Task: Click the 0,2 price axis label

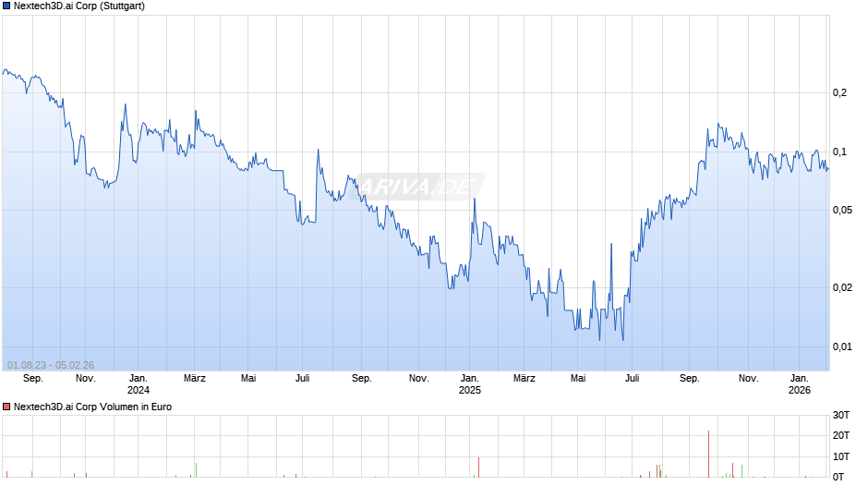Action: pyautogui.click(x=839, y=92)
